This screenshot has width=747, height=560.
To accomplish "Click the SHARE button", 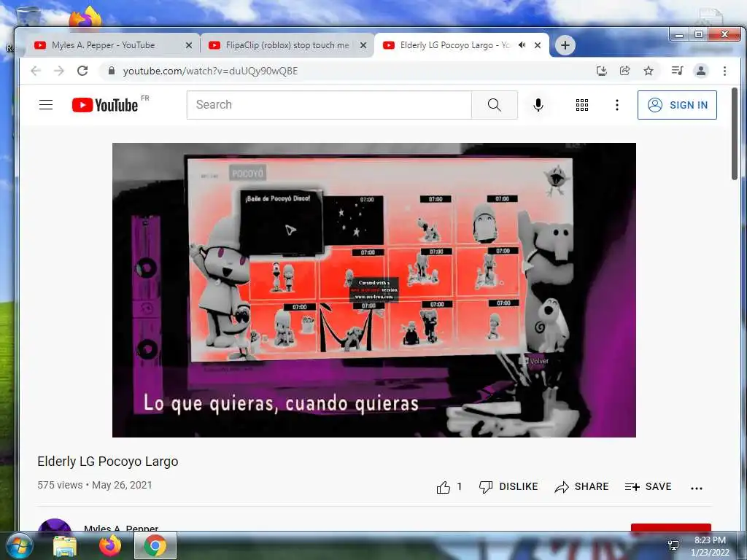I will click(x=581, y=486).
